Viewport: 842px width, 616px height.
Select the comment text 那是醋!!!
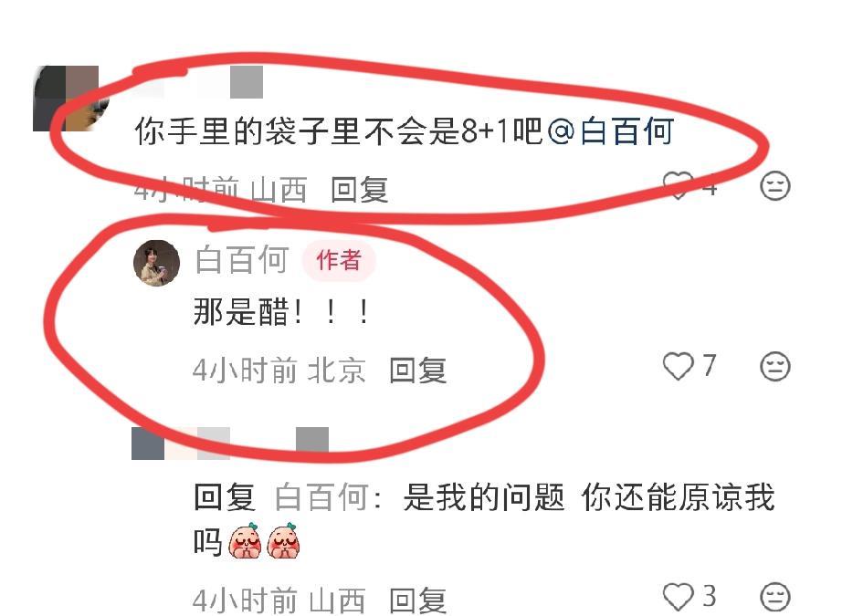[281, 312]
